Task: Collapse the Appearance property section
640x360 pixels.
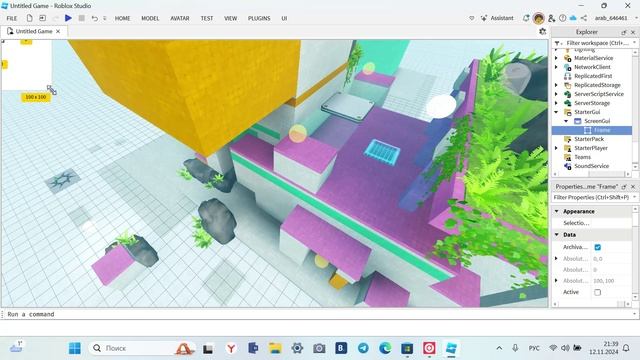Action: point(556,211)
